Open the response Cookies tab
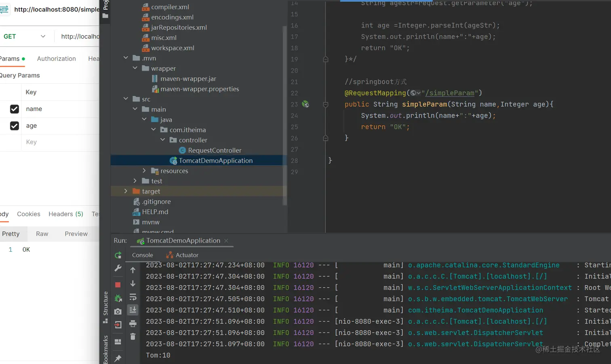The height and width of the screenshot is (364, 611). [x=29, y=214]
